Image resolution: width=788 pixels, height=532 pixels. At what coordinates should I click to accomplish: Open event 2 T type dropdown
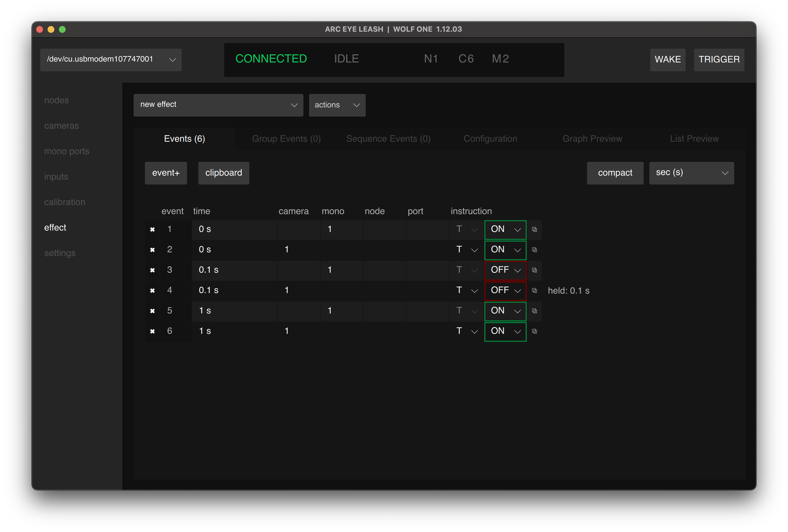pyautogui.click(x=466, y=250)
